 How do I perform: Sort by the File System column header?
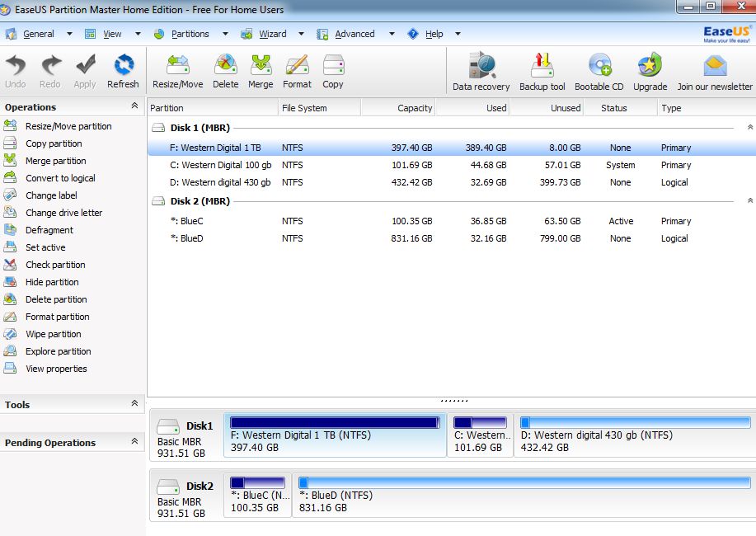(x=319, y=108)
